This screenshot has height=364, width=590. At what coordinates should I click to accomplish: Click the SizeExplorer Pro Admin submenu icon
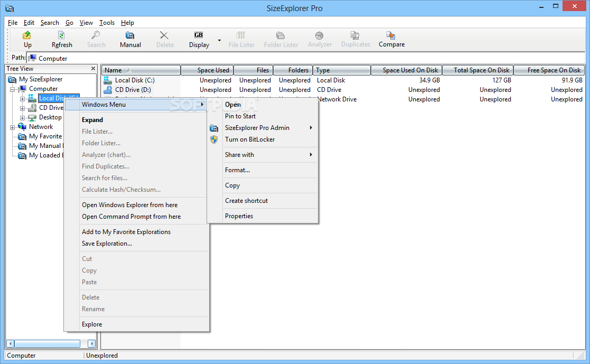click(214, 128)
